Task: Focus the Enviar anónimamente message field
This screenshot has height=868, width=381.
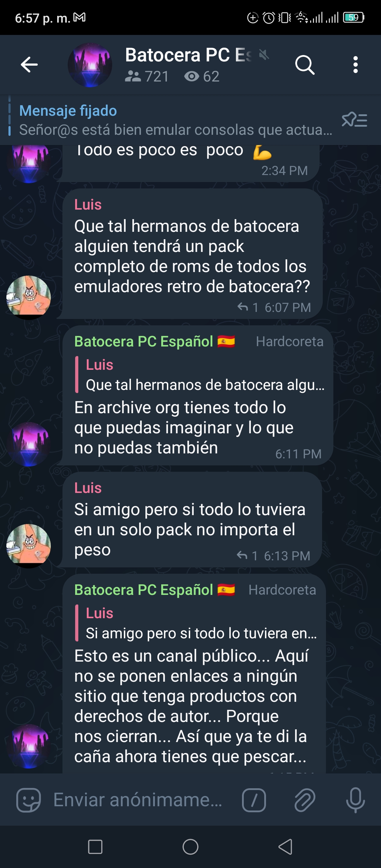Action: tap(138, 800)
